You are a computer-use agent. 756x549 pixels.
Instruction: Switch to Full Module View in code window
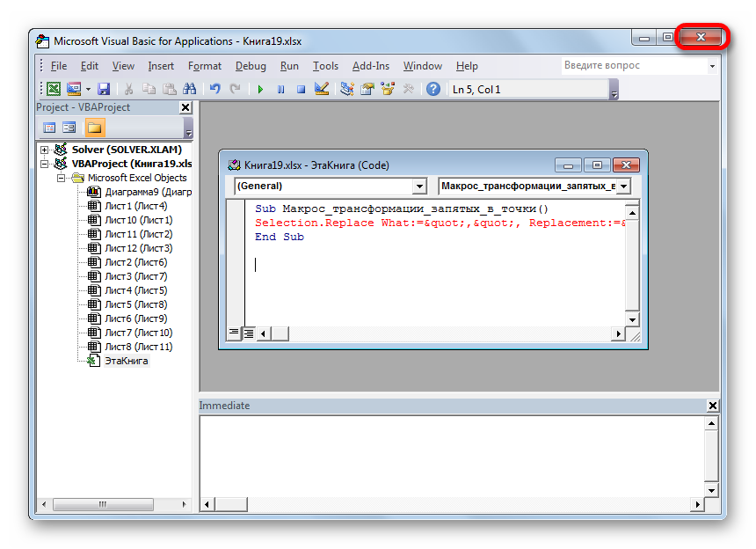point(249,333)
